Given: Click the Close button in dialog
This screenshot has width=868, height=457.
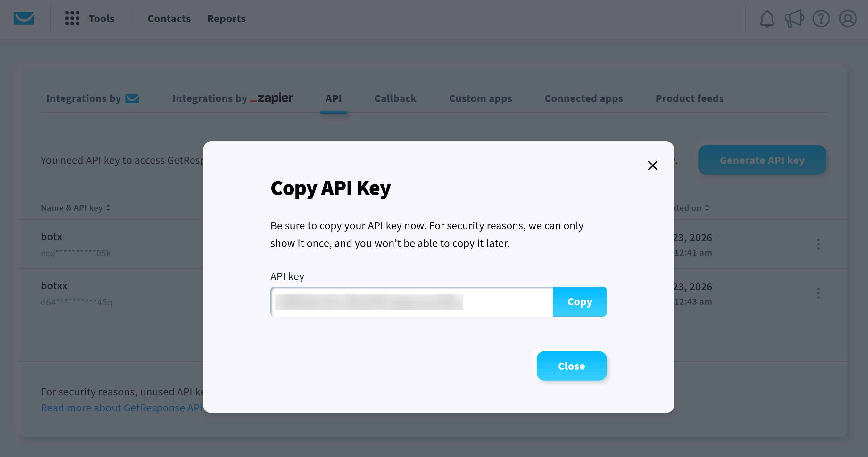Looking at the screenshot, I should (572, 366).
